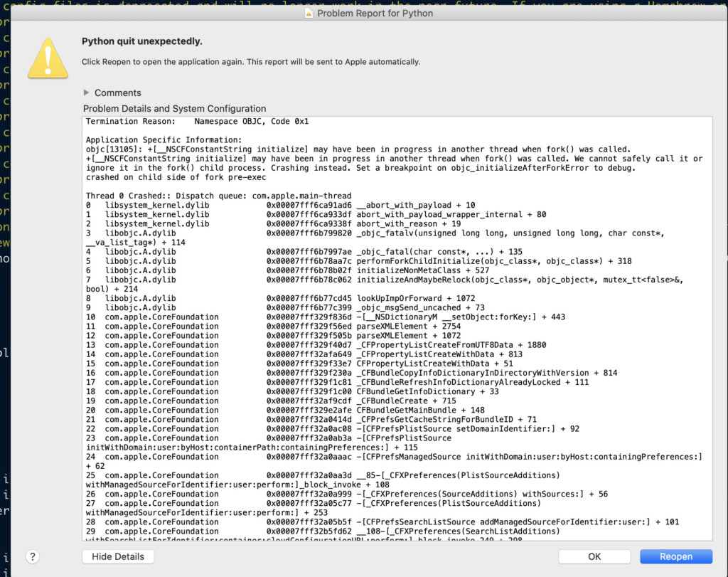Click Reopen to relaunch Python
This screenshot has width=728, height=577.
click(x=675, y=556)
